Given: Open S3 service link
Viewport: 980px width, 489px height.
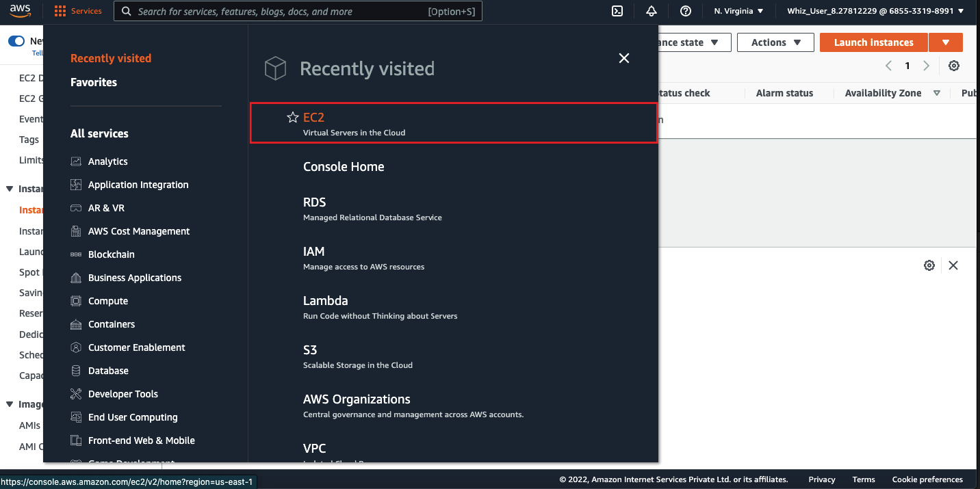Looking at the screenshot, I should pyautogui.click(x=310, y=350).
